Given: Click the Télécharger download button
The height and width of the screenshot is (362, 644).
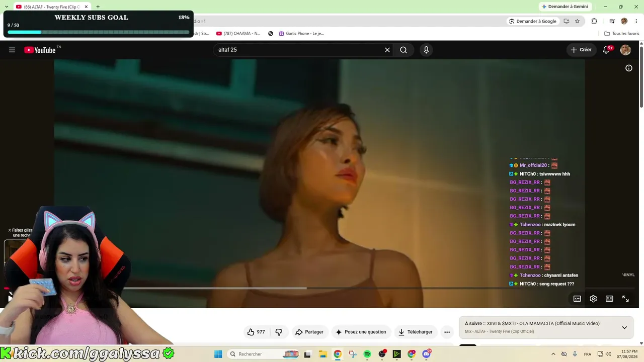Looking at the screenshot, I should tap(416, 332).
